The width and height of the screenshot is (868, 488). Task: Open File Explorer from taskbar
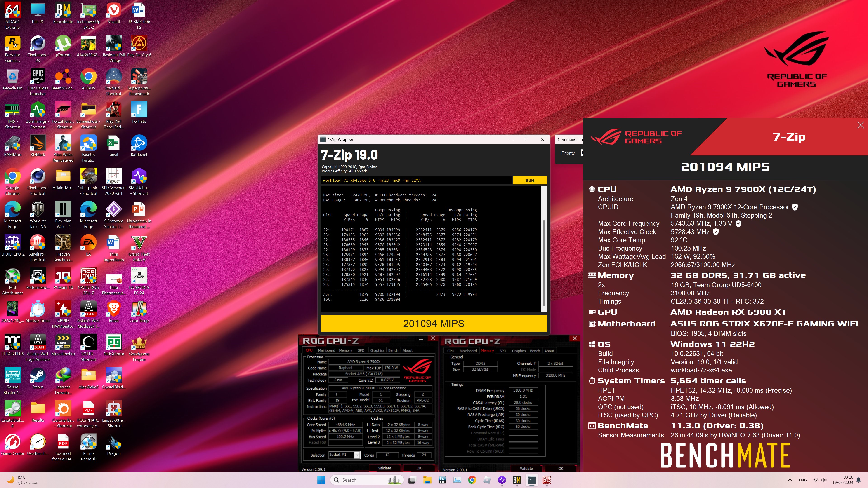(x=427, y=480)
